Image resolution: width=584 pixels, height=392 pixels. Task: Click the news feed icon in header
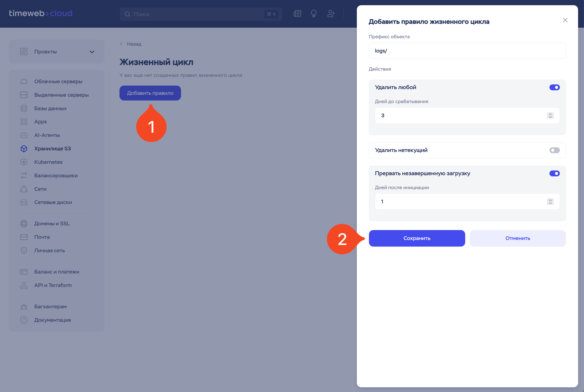pyautogui.click(x=297, y=14)
